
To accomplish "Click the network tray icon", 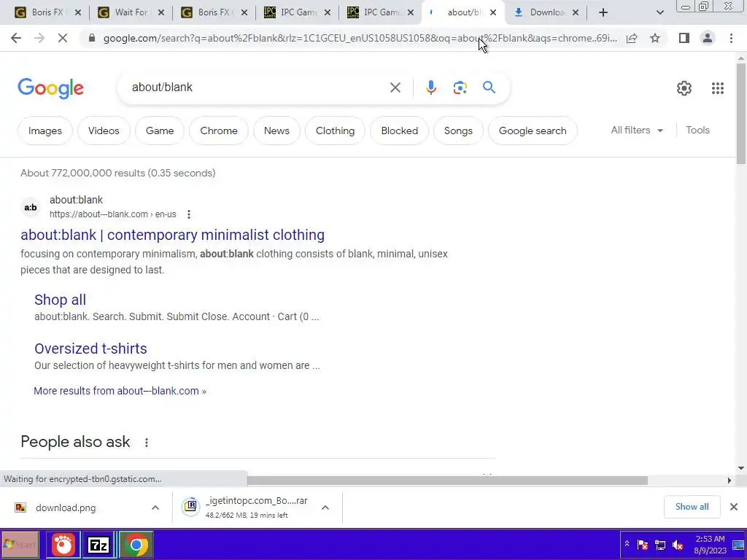I will [x=660, y=545].
